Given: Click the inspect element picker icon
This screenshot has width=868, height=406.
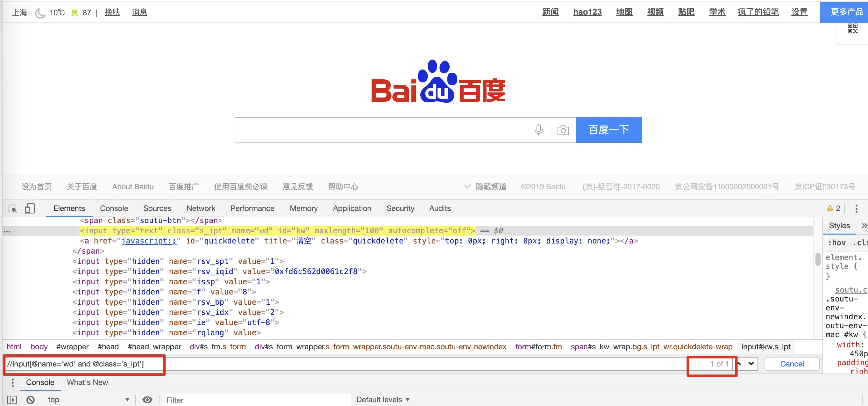Looking at the screenshot, I should tap(13, 209).
